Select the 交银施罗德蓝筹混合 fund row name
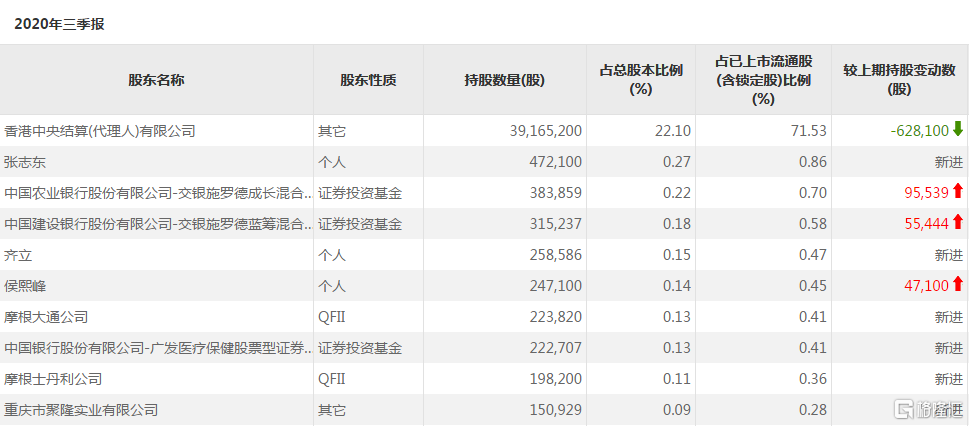 pyautogui.click(x=157, y=224)
